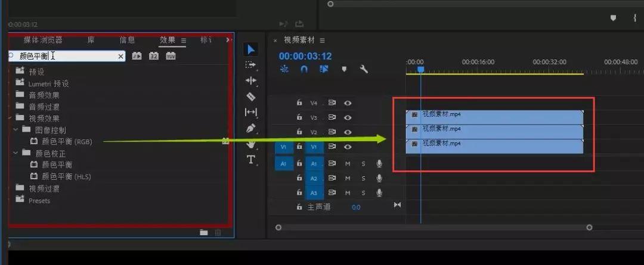Toggle lock on the 主声道 track
644x265 pixels.
[300, 207]
